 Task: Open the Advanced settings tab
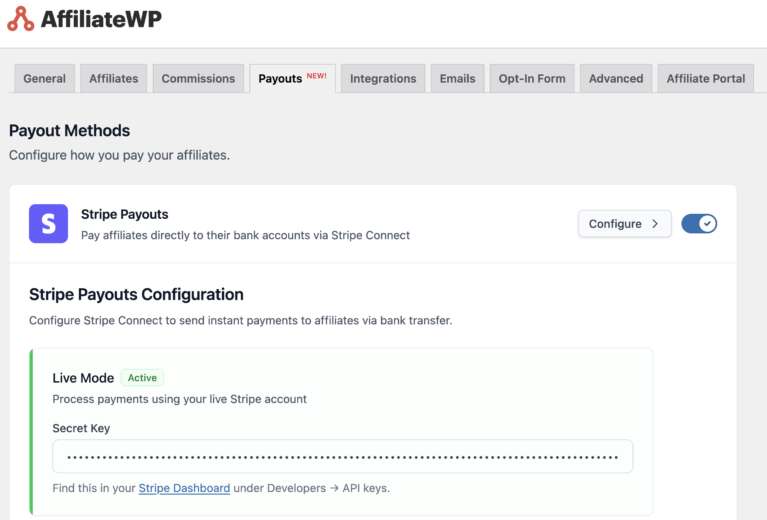click(x=616, y=79)
